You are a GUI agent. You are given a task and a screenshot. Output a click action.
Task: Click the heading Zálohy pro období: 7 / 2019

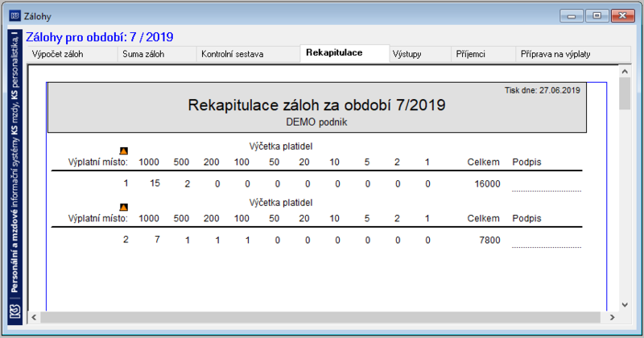pyautogui.click(x=99, y=37)
